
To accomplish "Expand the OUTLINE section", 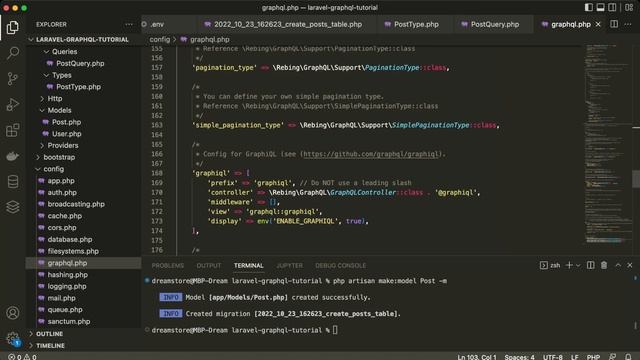I will coord(49,334).
